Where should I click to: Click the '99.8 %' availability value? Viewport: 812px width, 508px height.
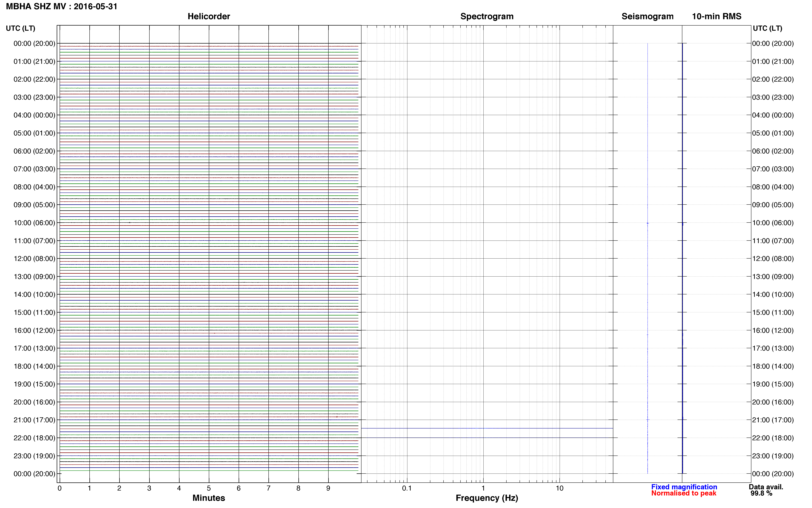pos(762,493)
